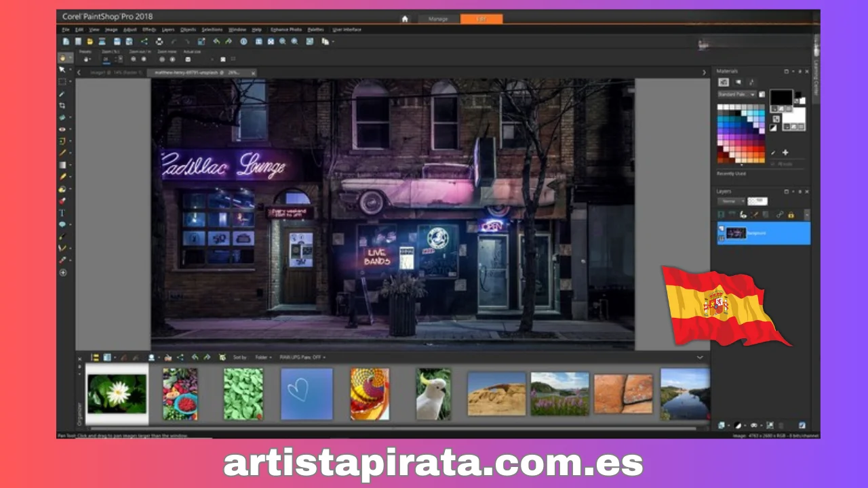The image size is (868, 488).
Task: Click the Enhance Photo button
Action: pos(286,30)
